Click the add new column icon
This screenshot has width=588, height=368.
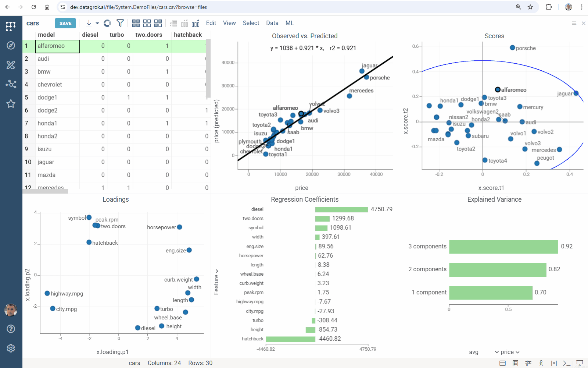pos(196,23)
